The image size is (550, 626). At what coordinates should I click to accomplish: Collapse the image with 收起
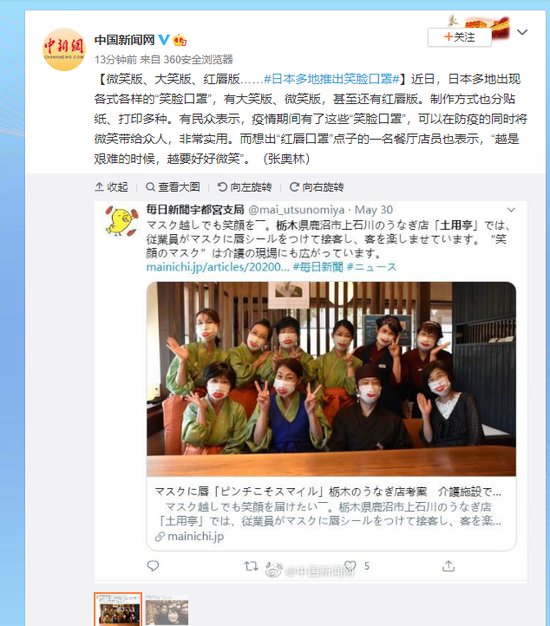click(x=111, y=187)
